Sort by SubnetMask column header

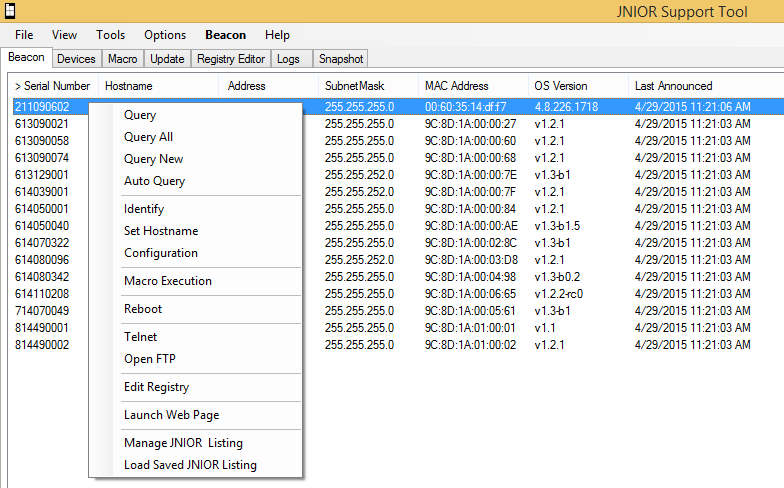click(368, 86)
